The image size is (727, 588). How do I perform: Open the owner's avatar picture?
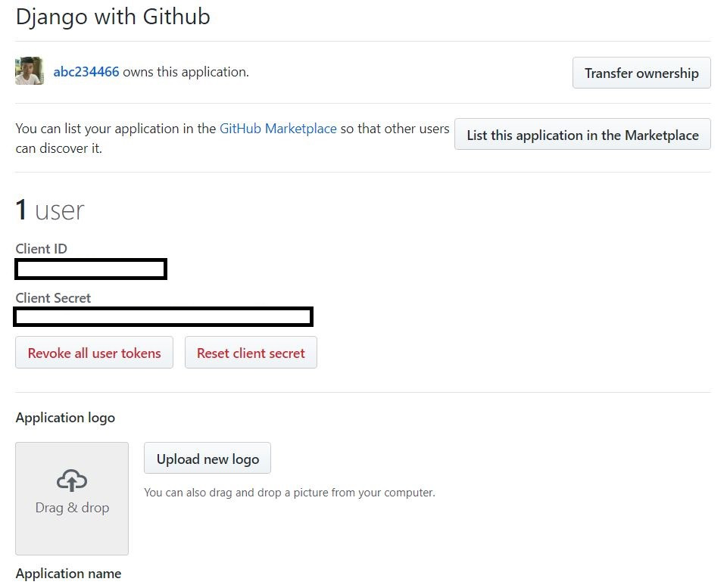[x=30, y=71]
